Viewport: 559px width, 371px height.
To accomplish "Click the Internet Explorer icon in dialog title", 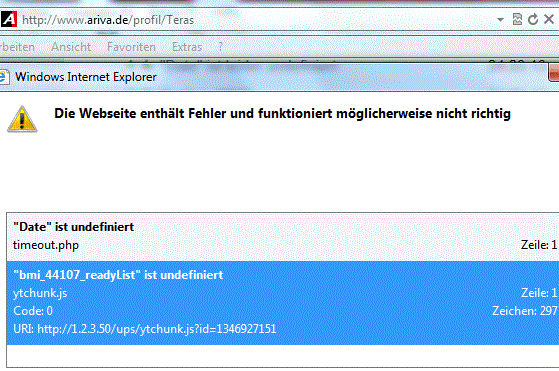I will tap(4, 77).
